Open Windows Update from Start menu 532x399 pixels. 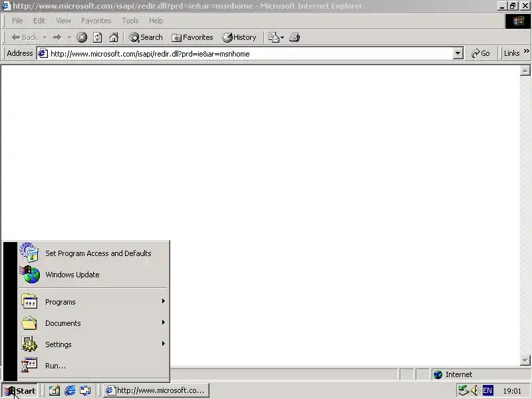click(94, 275)
